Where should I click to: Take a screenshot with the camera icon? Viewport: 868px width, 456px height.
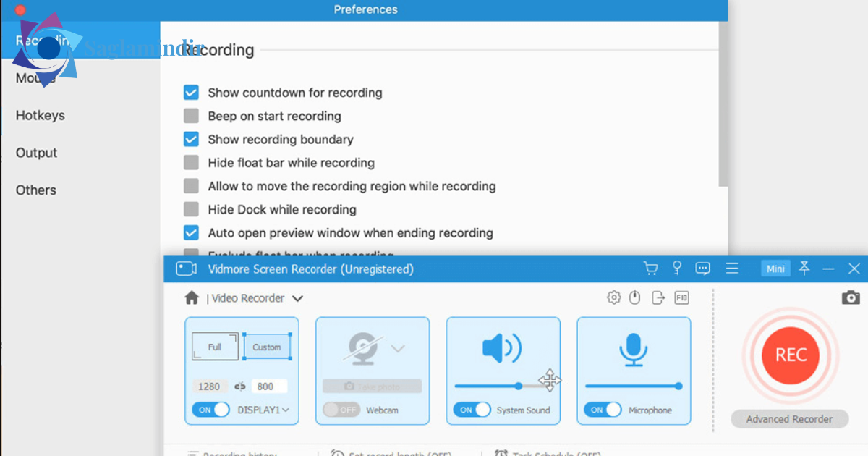tap(851, 297)
